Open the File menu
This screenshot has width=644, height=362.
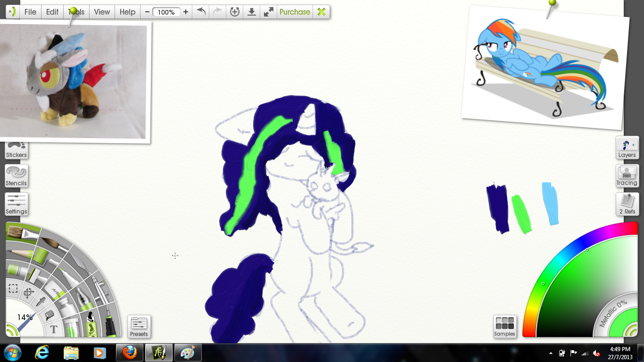point(30,12)
